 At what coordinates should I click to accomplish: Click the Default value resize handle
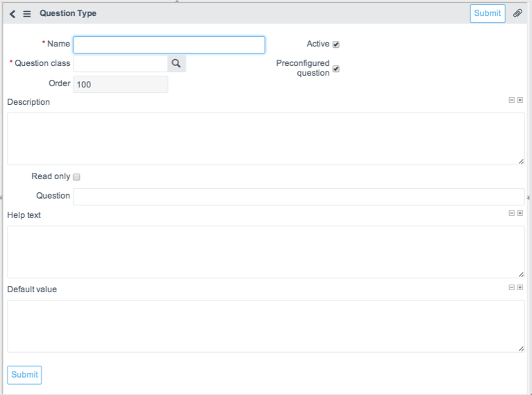click(x=521, y=349)
